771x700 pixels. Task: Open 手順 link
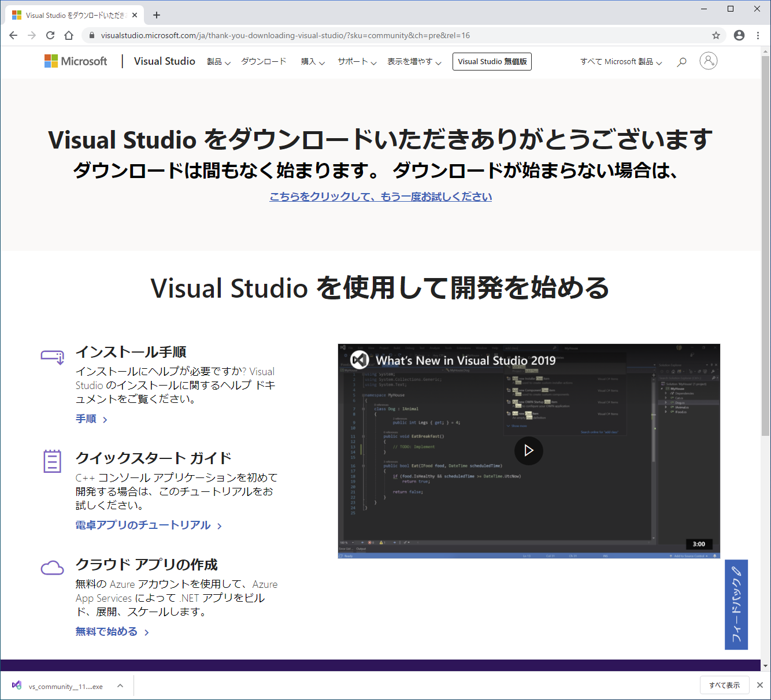[91, 419]
